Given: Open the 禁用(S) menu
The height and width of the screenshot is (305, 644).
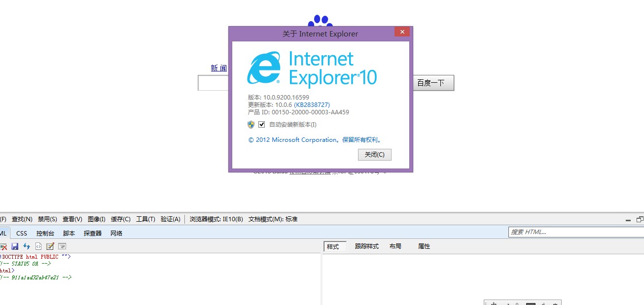Looking at the screenshot, I should 47,219.
